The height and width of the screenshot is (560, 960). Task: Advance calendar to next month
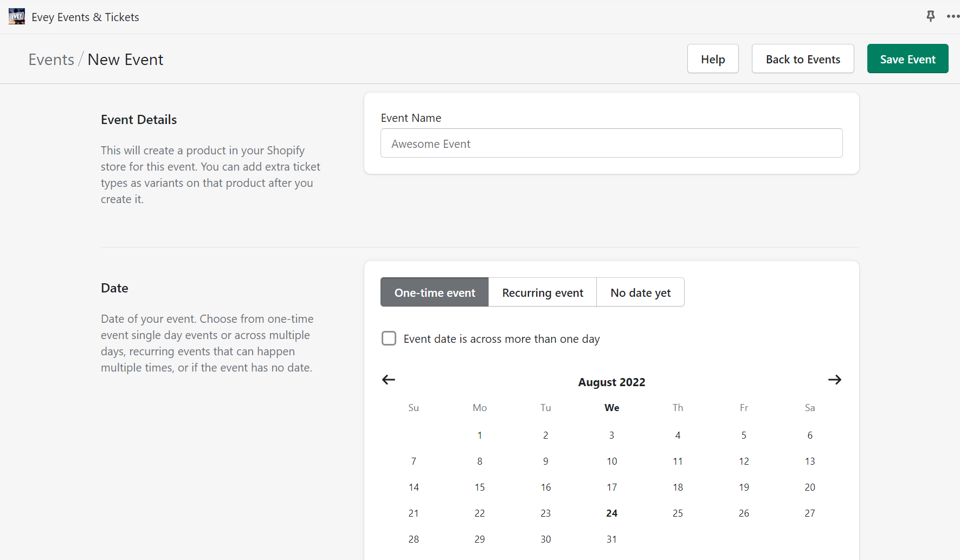tap(834, 380)
